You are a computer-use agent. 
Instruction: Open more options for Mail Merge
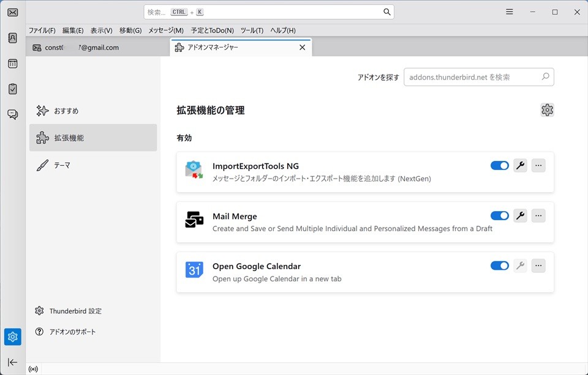click(538, 215)
